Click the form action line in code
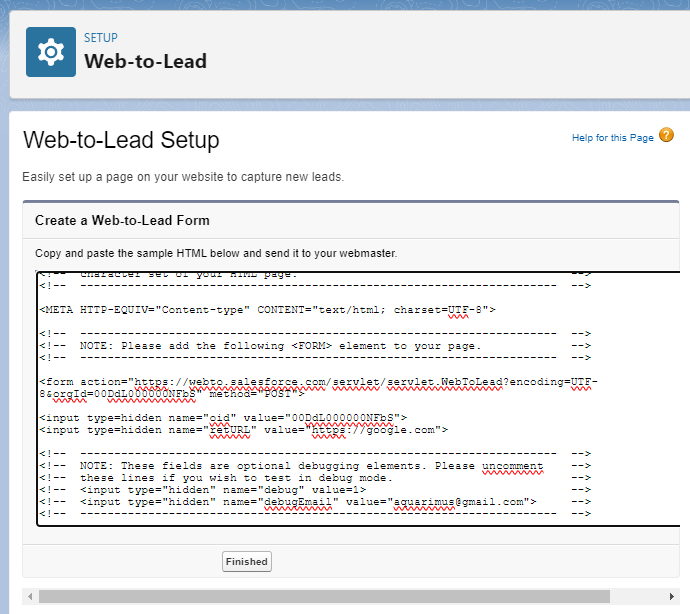This screenshot has width=690, height=614. tap(318, 388)
